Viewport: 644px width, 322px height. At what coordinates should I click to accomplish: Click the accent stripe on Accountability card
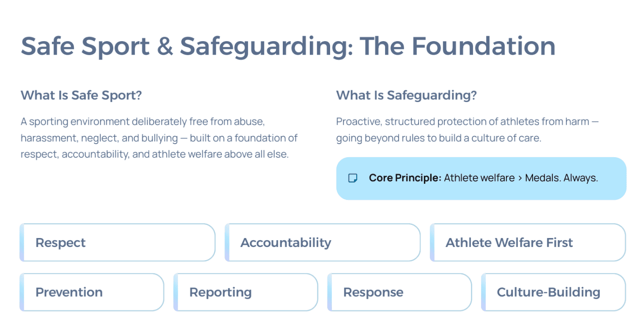pos(227,243)
